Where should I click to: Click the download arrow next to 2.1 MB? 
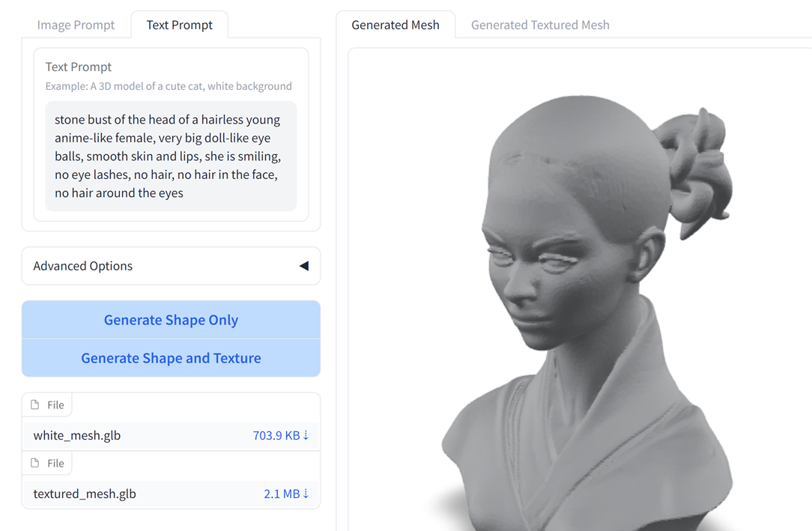coord(306,494)
